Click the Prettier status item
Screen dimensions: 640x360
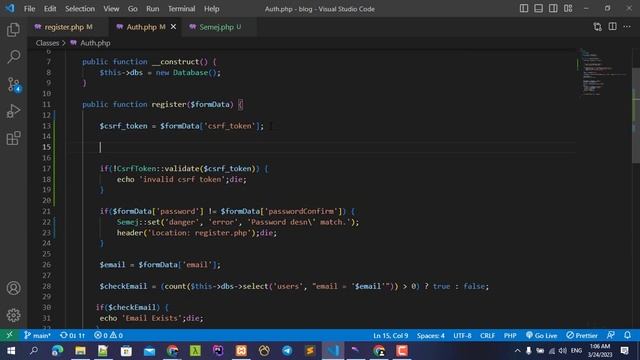pyautogui.click(x=582, y=335)
